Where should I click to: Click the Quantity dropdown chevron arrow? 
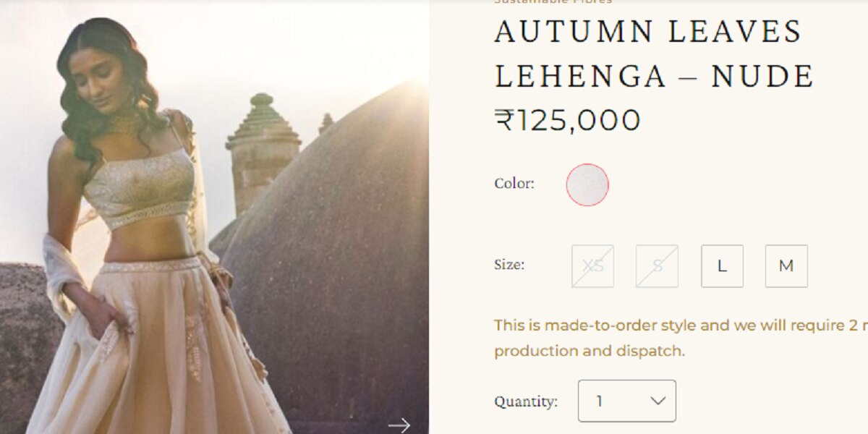658,401
